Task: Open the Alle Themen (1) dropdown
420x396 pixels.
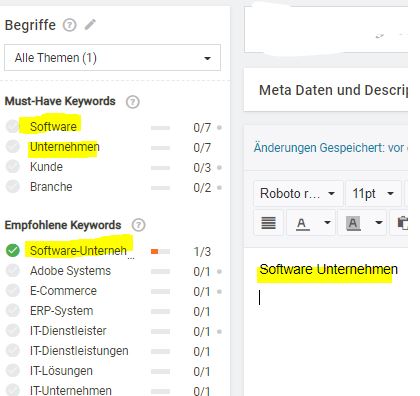Action: coord(112,58)
